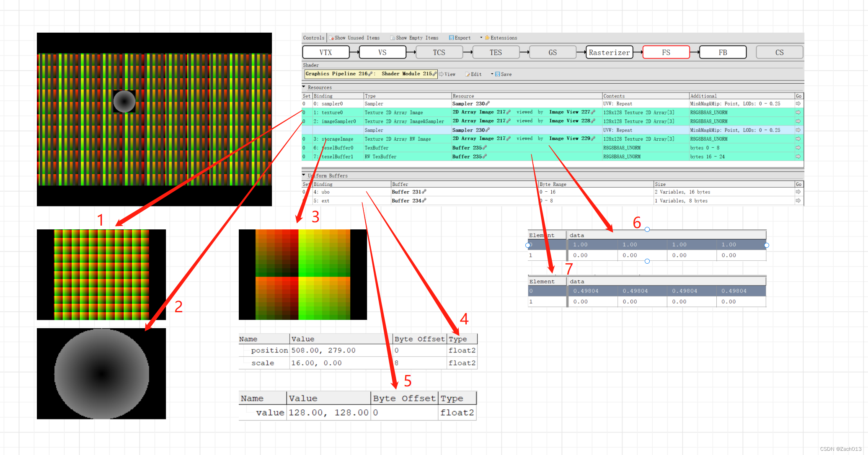Click the gray circular gradient texture thumbnail
The image size is (868, 455).
click(x=101, y=373)
